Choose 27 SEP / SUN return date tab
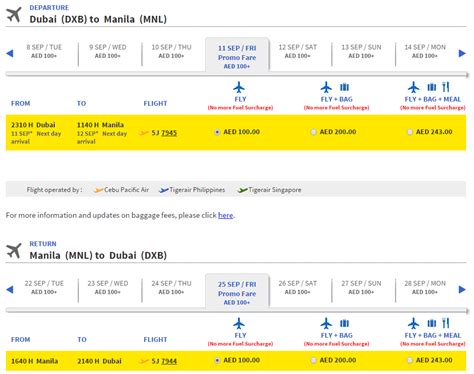 pyautogui.click(x=361, y=287)
